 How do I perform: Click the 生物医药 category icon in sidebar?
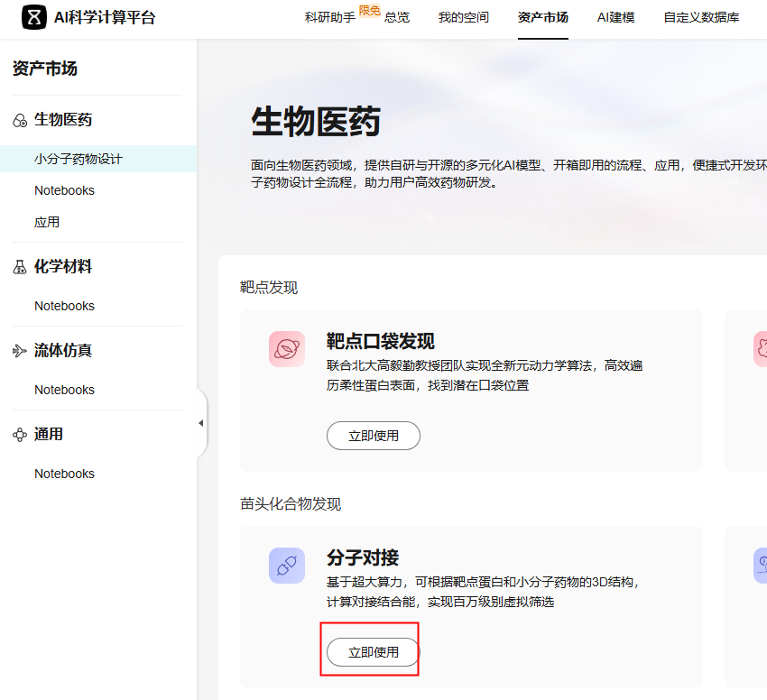coord(20,120)
